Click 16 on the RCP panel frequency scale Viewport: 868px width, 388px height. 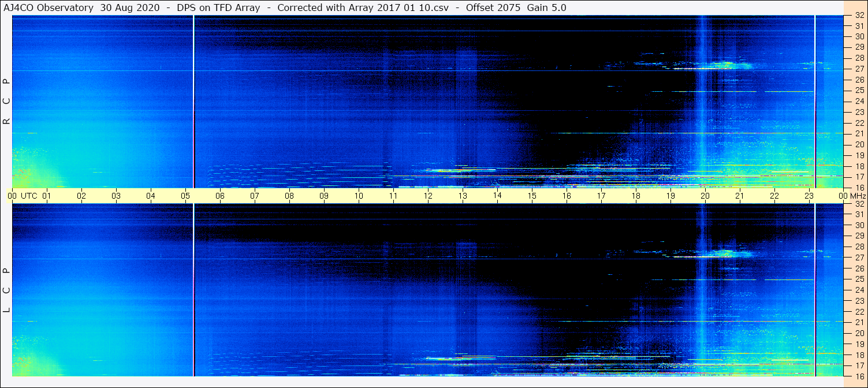[859, 188]
